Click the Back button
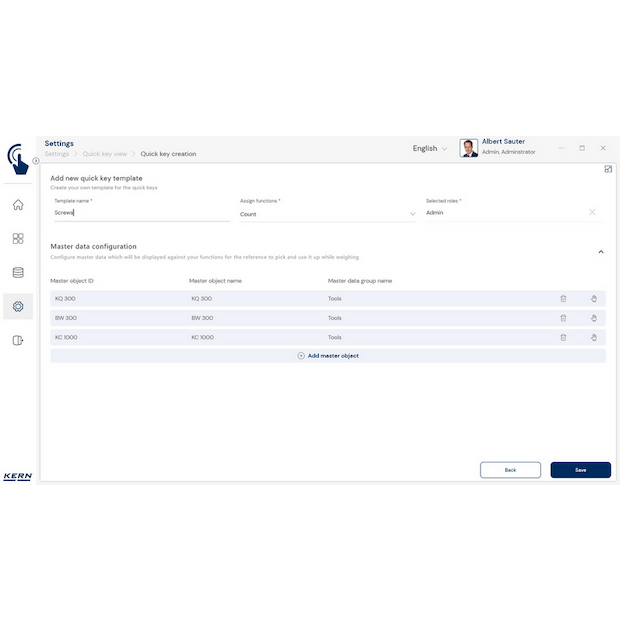The height and width of the screenshot is (620, 620). point(510,469)
